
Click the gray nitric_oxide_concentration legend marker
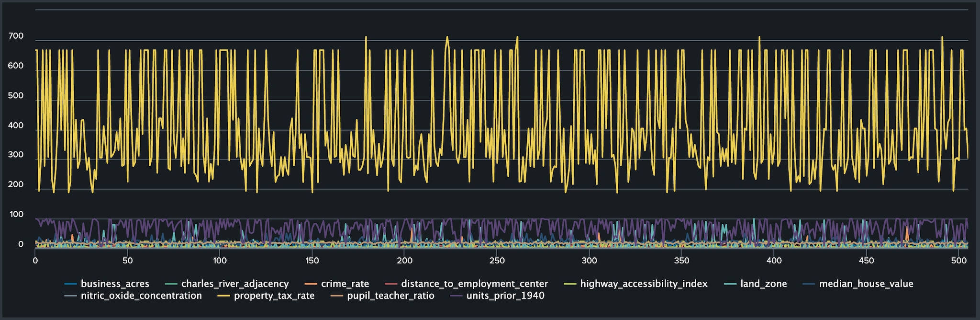pyautogui.click(x=71, y=296)
